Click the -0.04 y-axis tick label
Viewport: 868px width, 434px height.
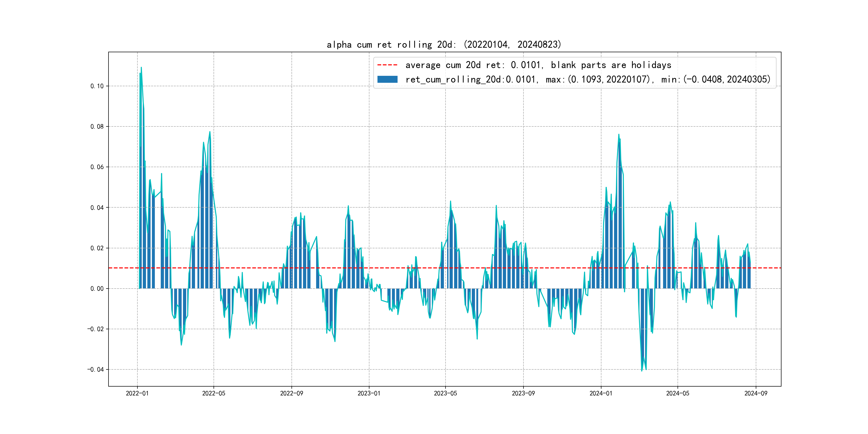96,370
